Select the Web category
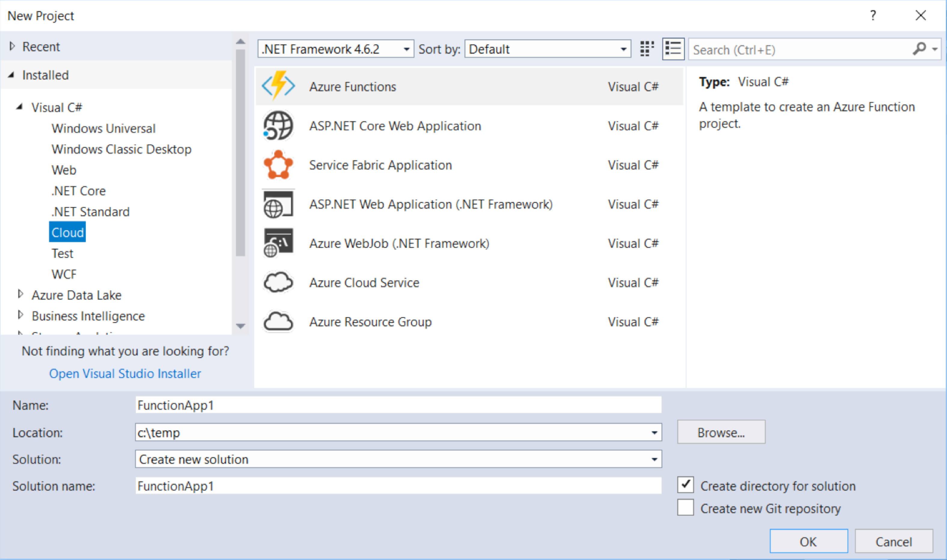The image size is (947, 560). pos(64,170)
